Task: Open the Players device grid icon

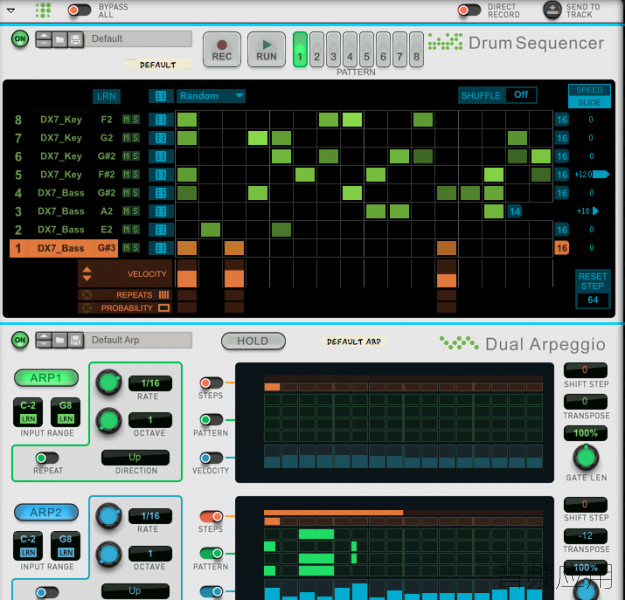Action: (43, 10)
